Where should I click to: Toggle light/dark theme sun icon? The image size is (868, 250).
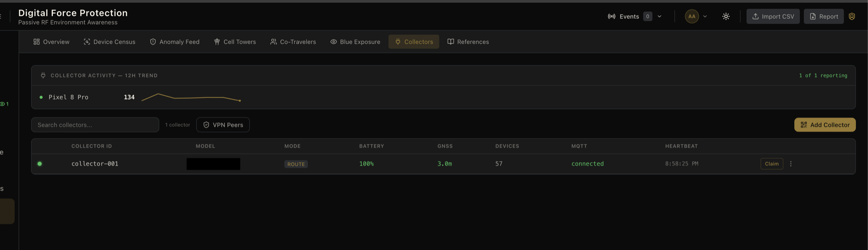point(726,17)
